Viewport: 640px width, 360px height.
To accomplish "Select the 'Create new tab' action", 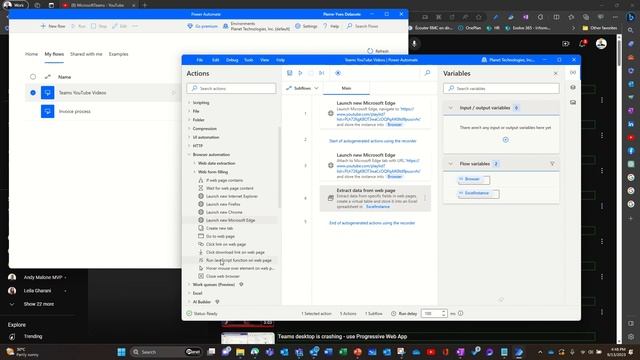I will [220, 228].
